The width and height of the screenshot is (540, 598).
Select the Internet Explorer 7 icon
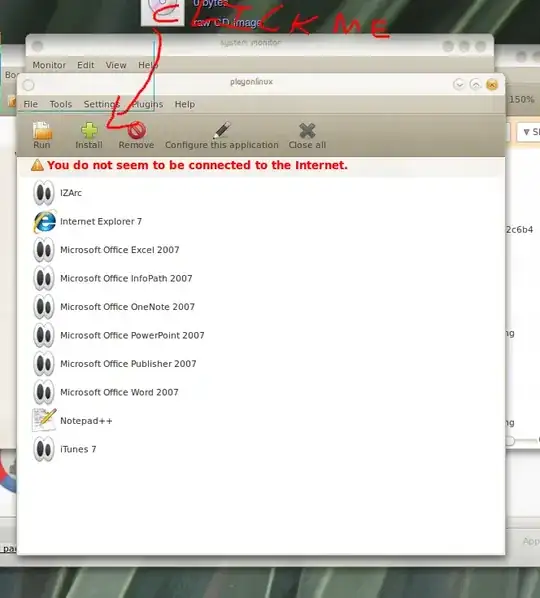click(44, 222)
